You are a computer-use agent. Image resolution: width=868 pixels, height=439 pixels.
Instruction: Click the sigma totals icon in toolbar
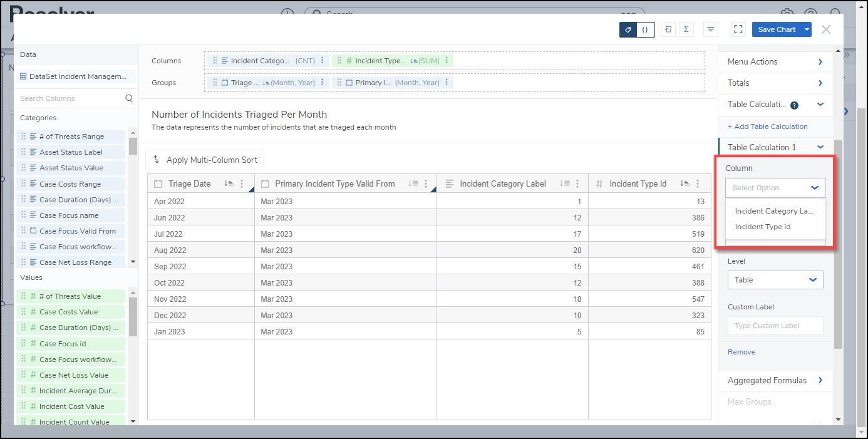(686, 29)
